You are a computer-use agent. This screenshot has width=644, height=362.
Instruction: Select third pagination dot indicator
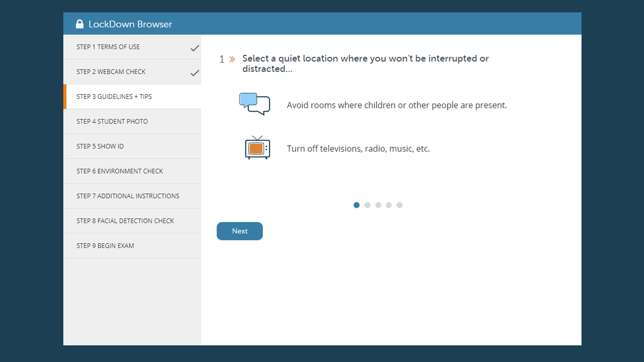378,205
